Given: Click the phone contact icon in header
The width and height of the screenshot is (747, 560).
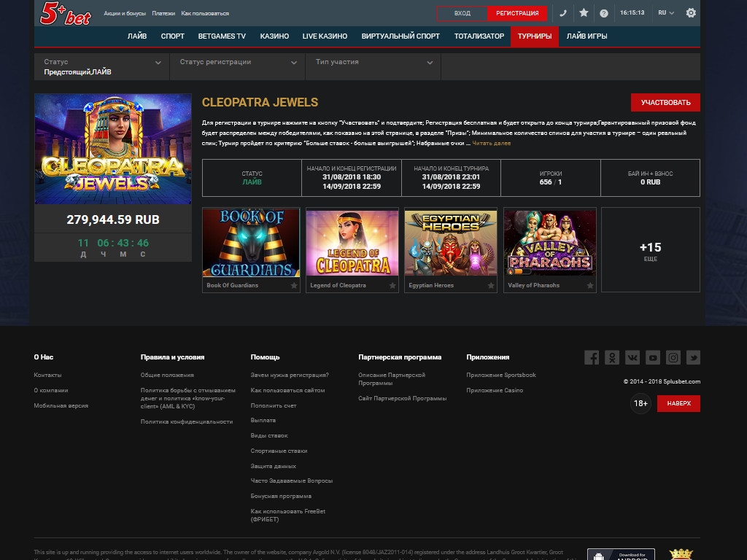Looking at the screenshot, I should [x=563, y=13].
